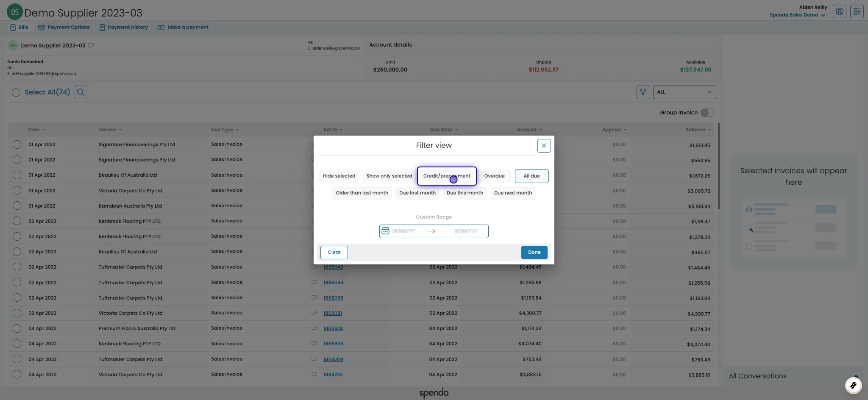Viewport: 868px width, 400px height.
Task: Check the Select All(74) radio
Action: 16,92
